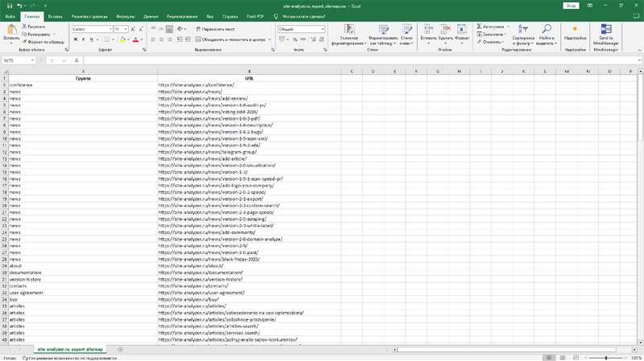Open the Файл menu tab

click(x=10, y=16)
